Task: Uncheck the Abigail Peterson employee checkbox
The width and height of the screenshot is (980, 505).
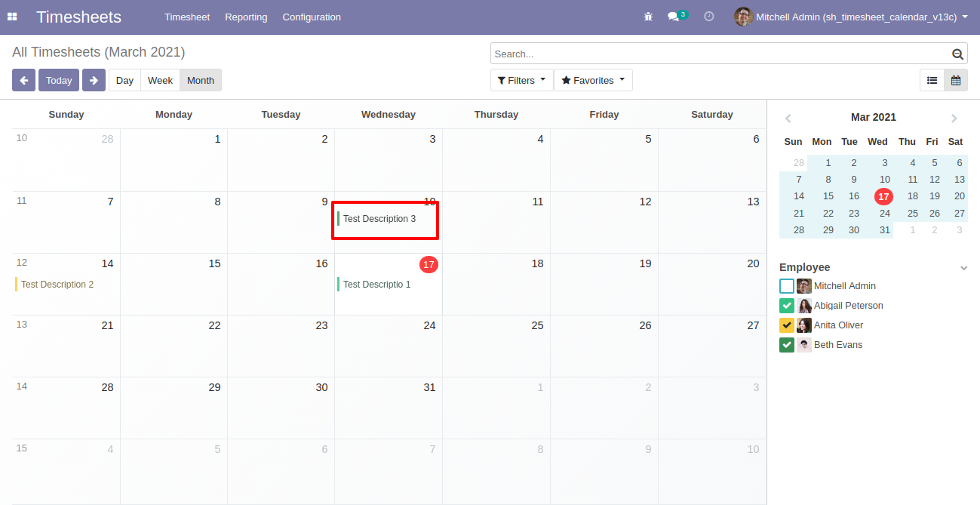Action: coord(787,306)
